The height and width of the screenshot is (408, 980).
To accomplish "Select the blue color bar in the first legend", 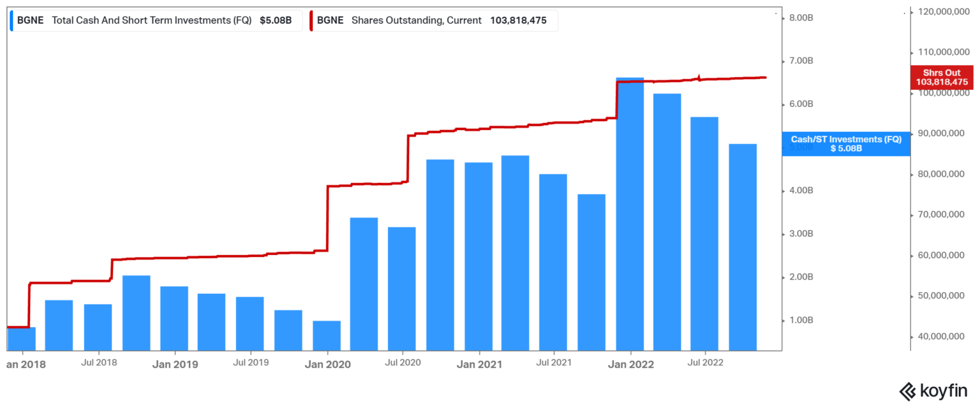I will [x=13, y=20].
